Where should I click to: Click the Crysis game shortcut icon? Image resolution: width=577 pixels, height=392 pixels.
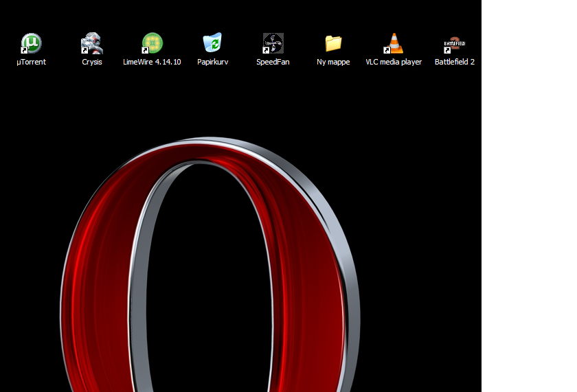(91, 43)
